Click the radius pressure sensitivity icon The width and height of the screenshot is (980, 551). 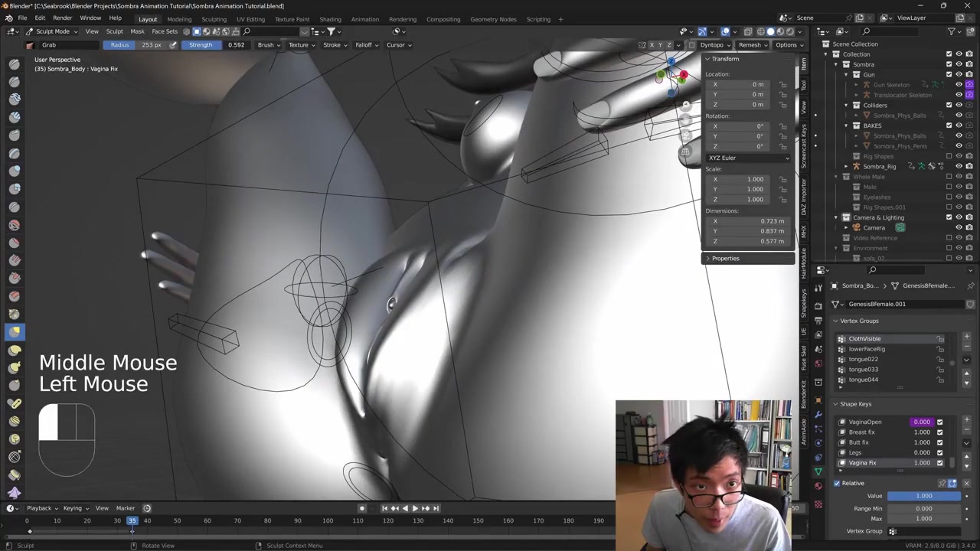(173, 45)
